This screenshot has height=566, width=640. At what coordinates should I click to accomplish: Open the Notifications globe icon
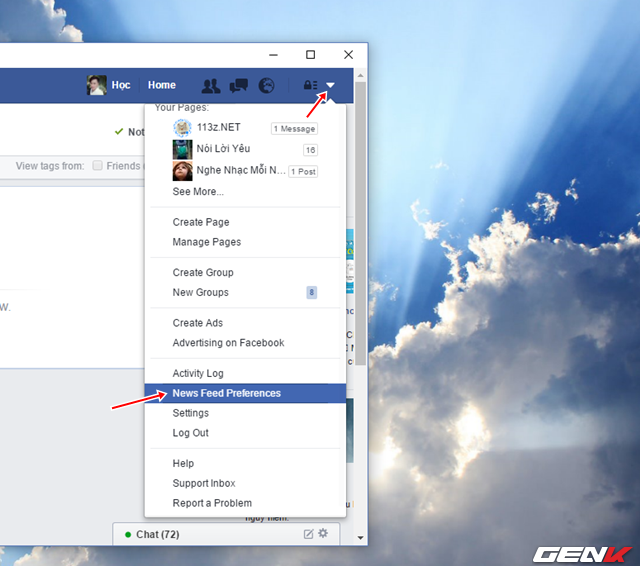point(267,86)
